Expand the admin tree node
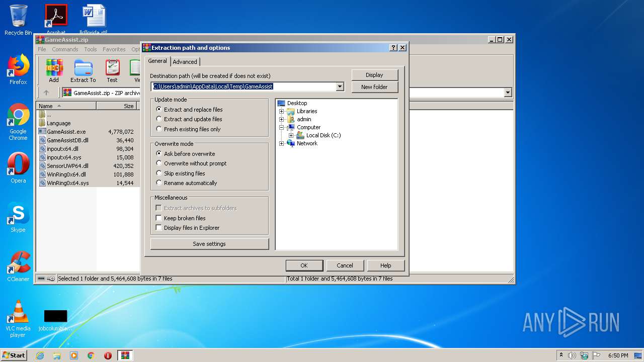The width and height of the screenshot is (644, 362). (282, 119)
